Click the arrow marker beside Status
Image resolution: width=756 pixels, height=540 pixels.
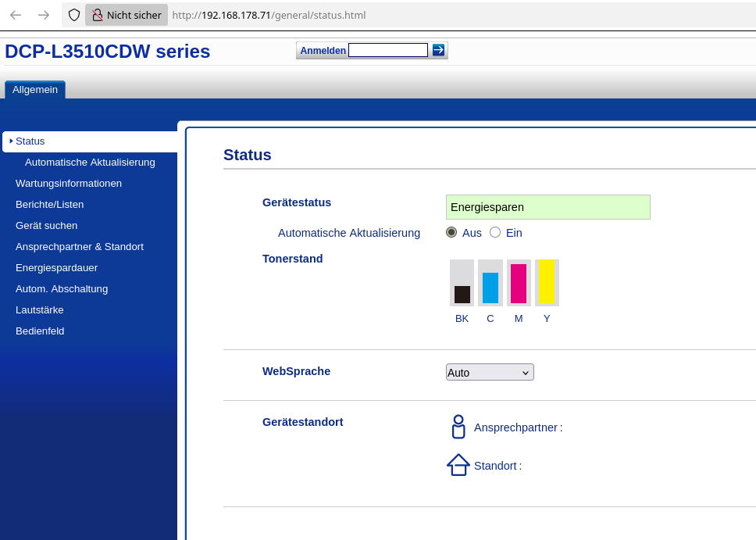(11, 141)
